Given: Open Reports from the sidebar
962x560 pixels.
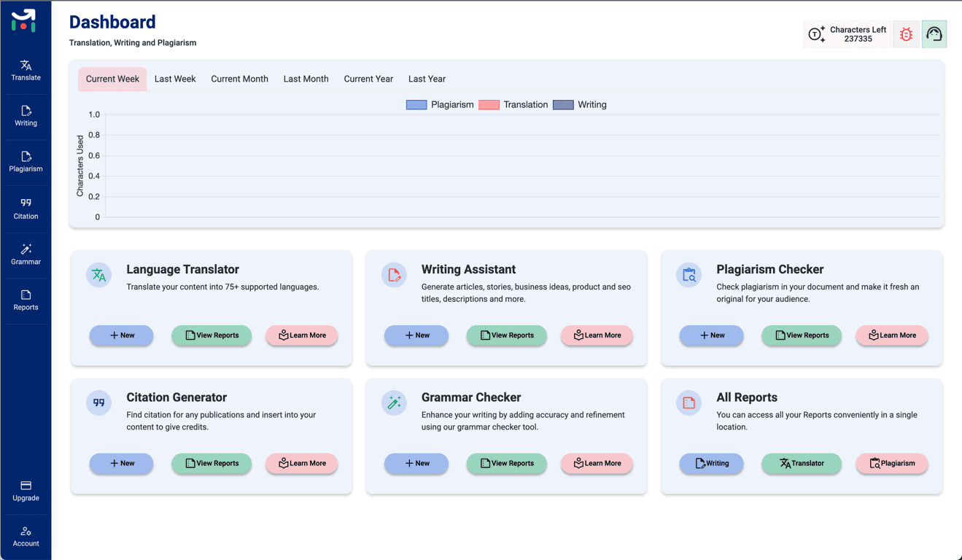Looking at the screenshot, I should pyautogui.click(x=26, y=299).
